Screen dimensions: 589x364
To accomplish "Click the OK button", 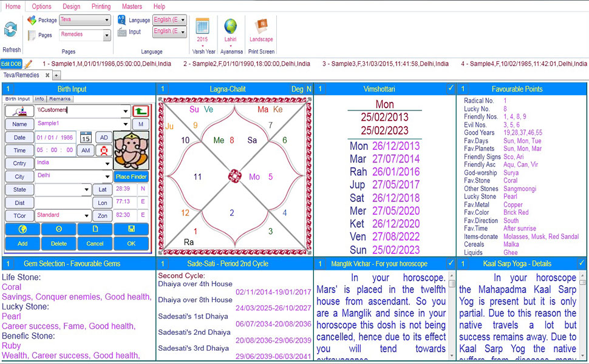I will 131,243.
